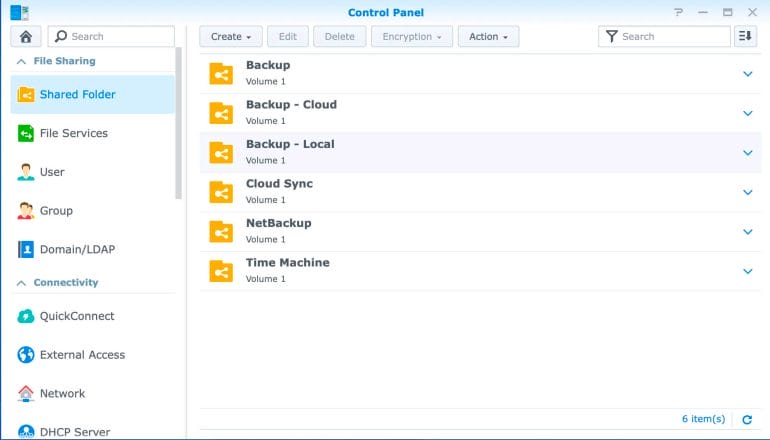This screenshot has height=440, width=770.
Task: Click the Edit button
Action: 288,36
